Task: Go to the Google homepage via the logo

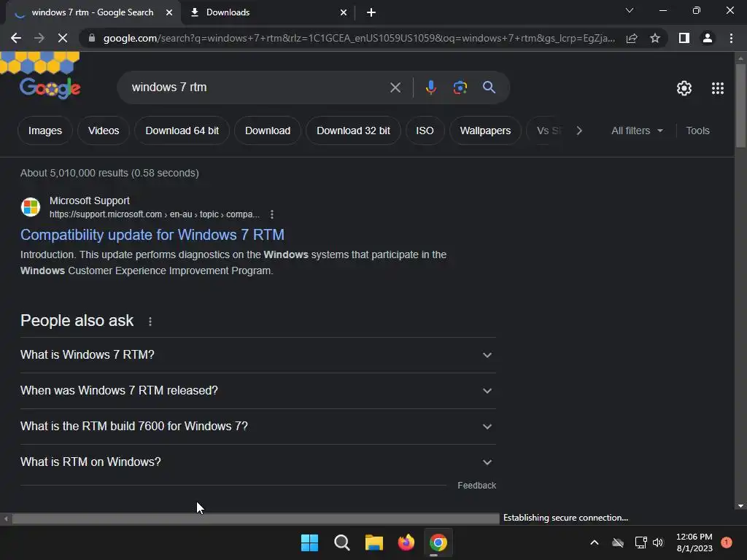Action: click(50, 87)
